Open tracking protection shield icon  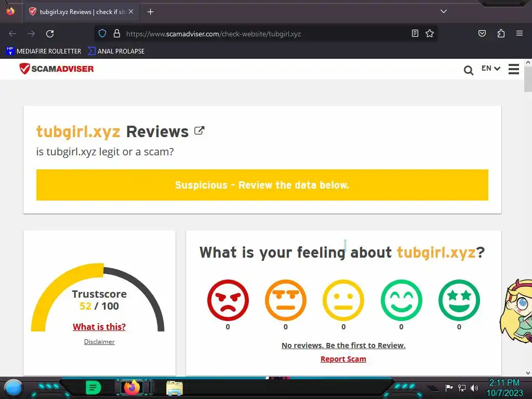pos(102,34)
